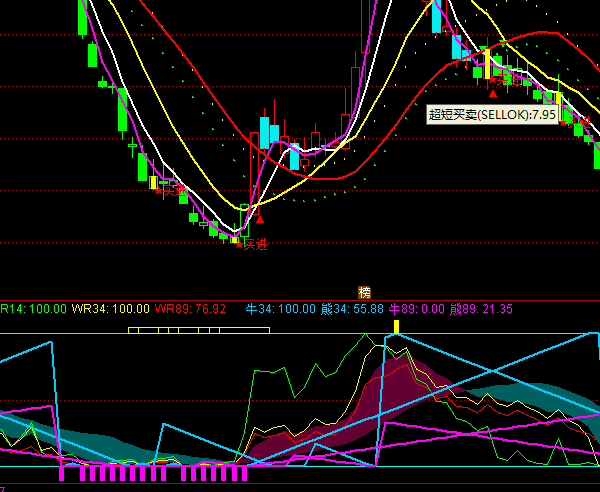This screenshot has height=492, width=600.
Task: Click the cyan candlestick at the top right peak
Action: [x=436, y=15]
